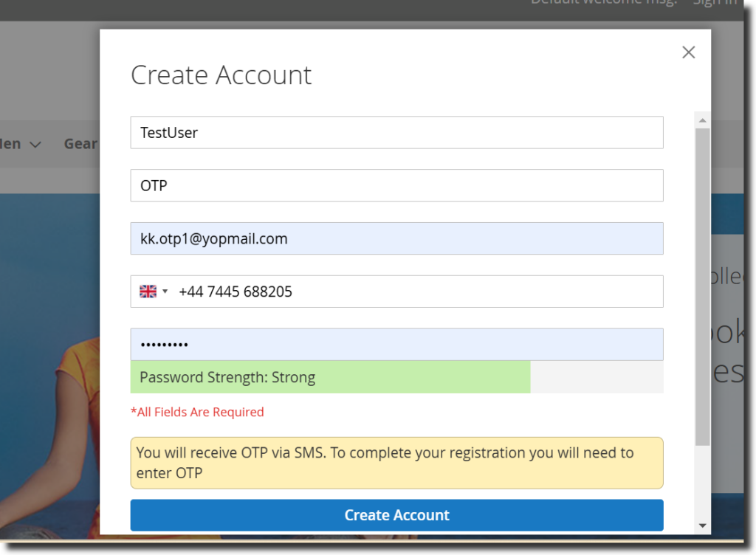
Task: Click the Default welcome msg text
Action: 603,2
